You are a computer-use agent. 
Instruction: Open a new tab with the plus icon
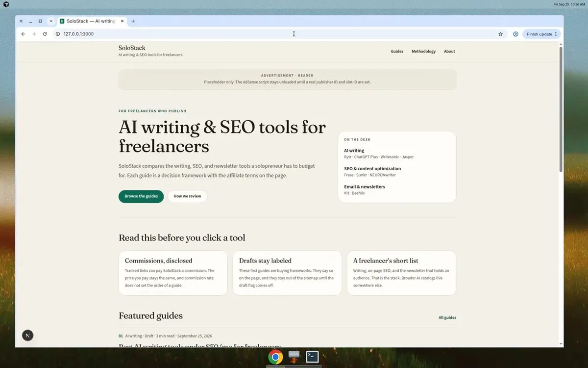[x=133, y=21]
